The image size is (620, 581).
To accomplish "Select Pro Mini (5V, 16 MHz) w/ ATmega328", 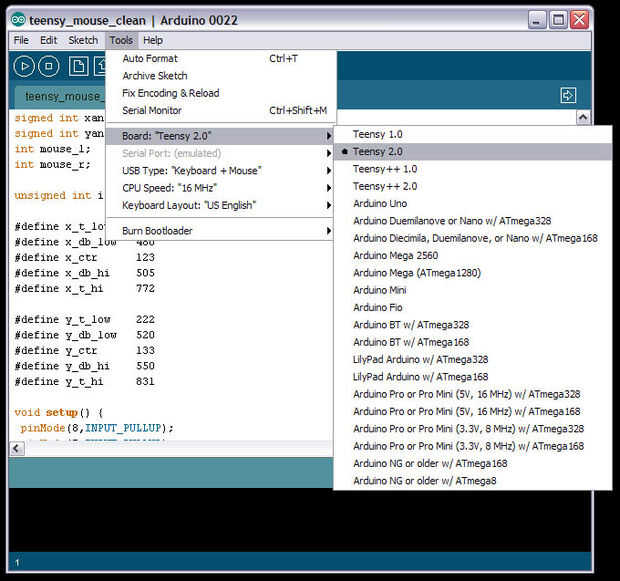I will [473, 395].
